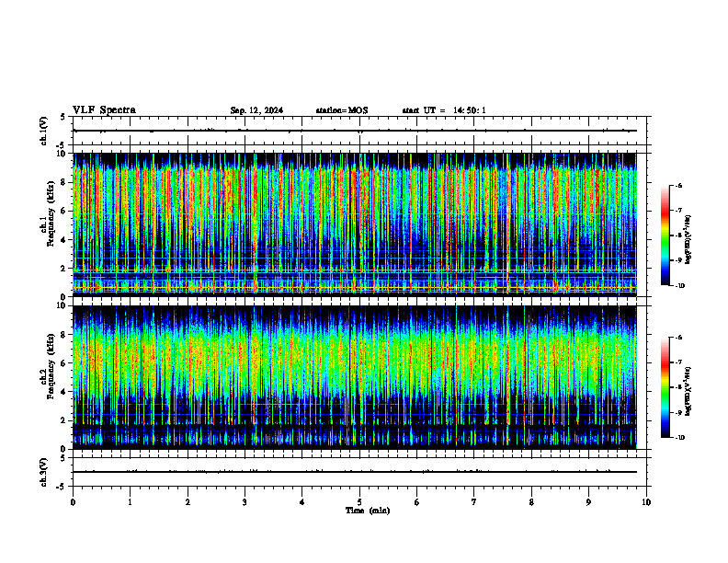Select the ch.2 "Frequency (kHz)" axis label
The height and width of the screenshot is (563, 728).
click(51, 366)
